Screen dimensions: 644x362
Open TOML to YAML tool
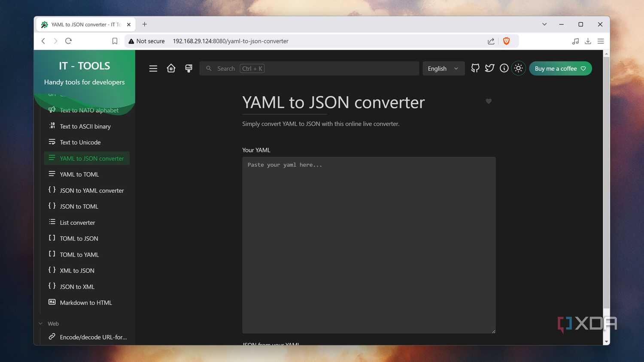pos(87,255)
